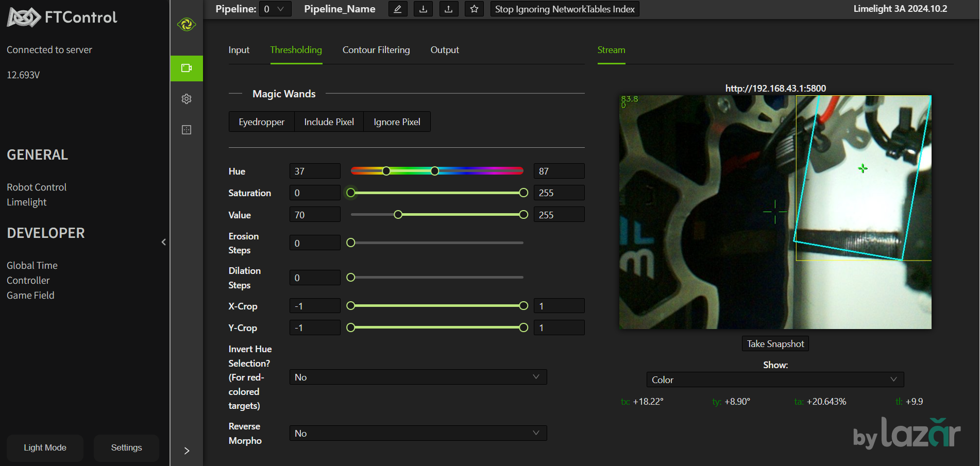Viewport: 980px width, 466px height.
Task: Open the Pipeline index dropdown
Action: click(x=275, y=9)
